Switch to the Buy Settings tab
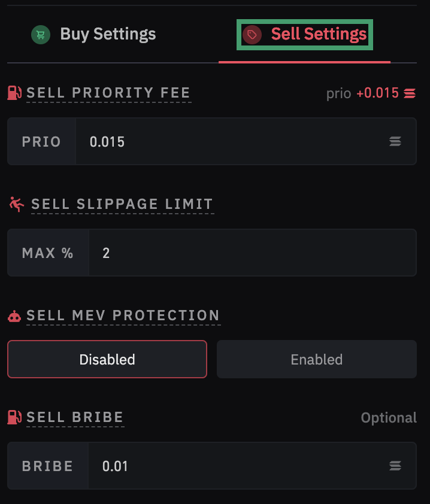 [108, 35]
